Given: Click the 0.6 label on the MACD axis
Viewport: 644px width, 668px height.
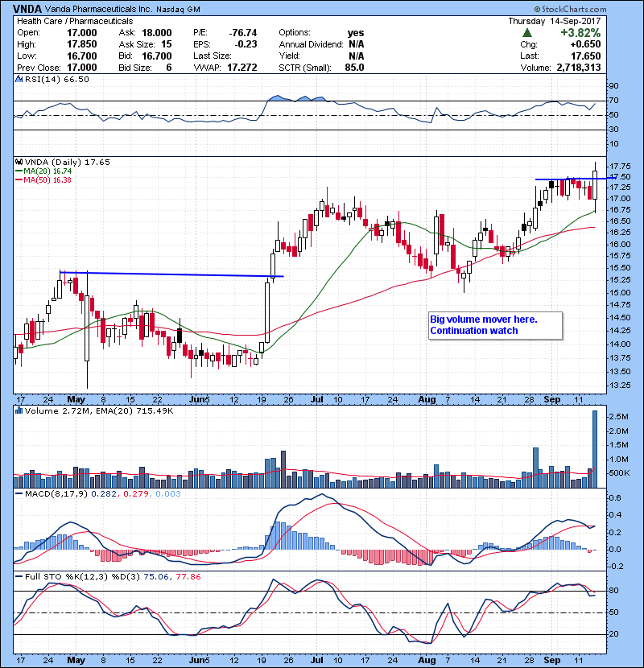Looking at the screenshot, I should pyautogui.click(x=615, y=498).
